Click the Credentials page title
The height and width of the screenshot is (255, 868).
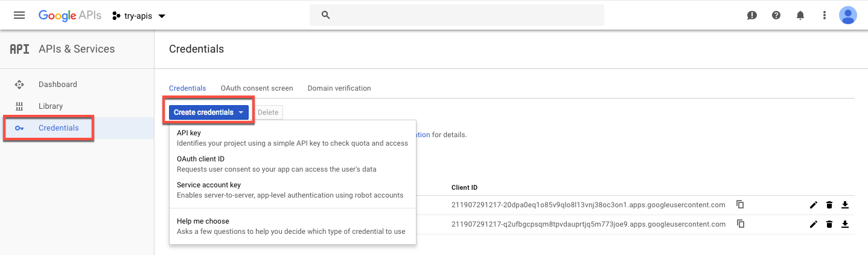tap(196, 50)
